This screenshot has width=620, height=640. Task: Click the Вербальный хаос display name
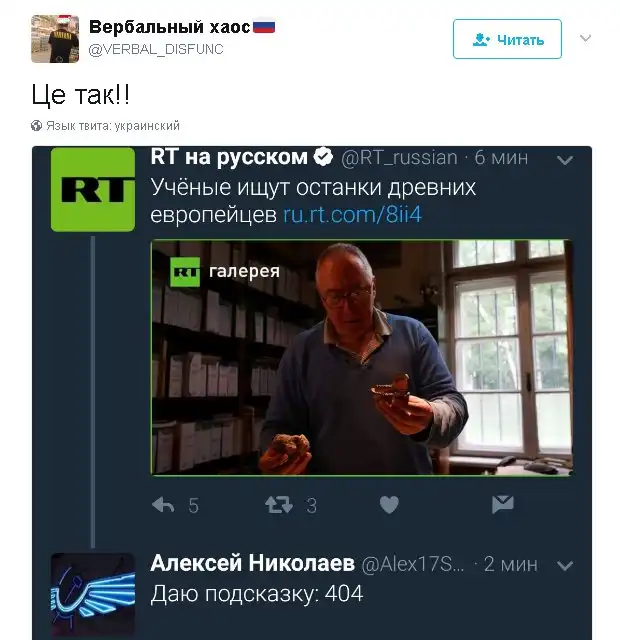tap(169, 27)
